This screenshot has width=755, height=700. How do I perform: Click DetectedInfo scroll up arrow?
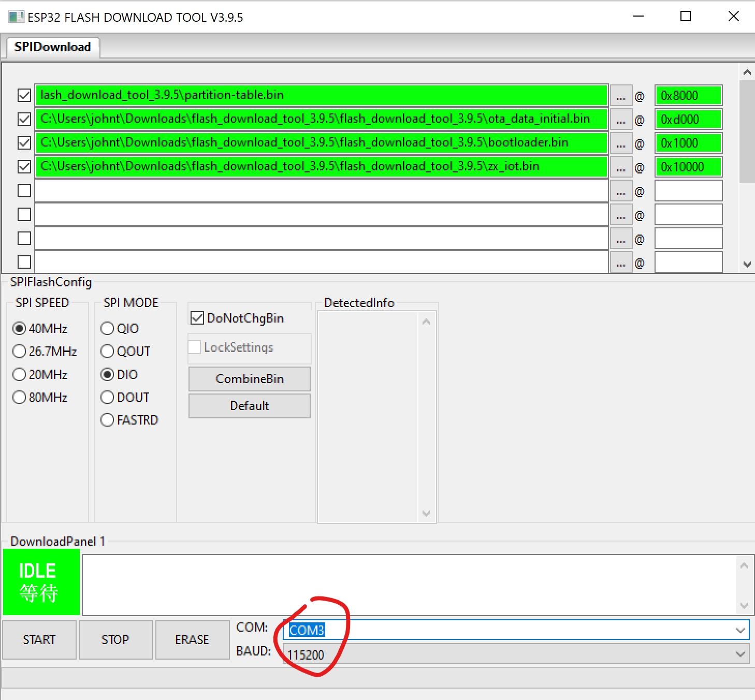[426, 322]
